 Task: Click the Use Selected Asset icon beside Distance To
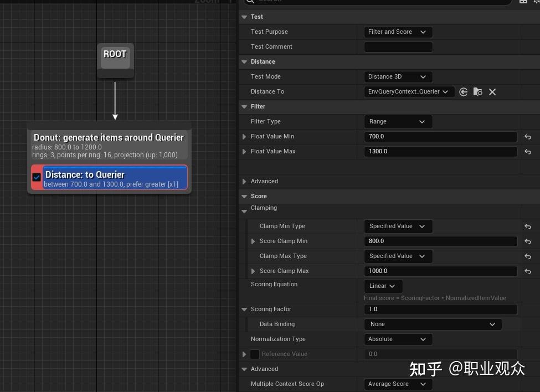coord(464,92)
